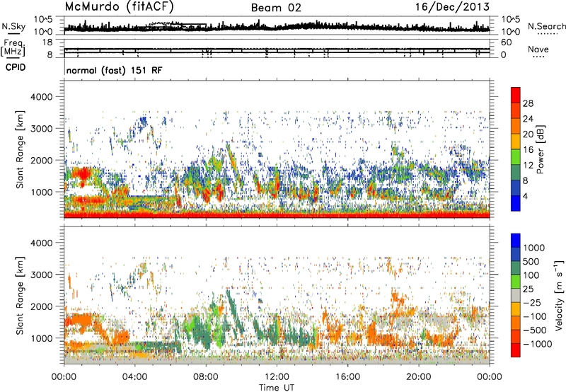
Task: Click the '12:00' time axis label
Action: click(277, 377)
